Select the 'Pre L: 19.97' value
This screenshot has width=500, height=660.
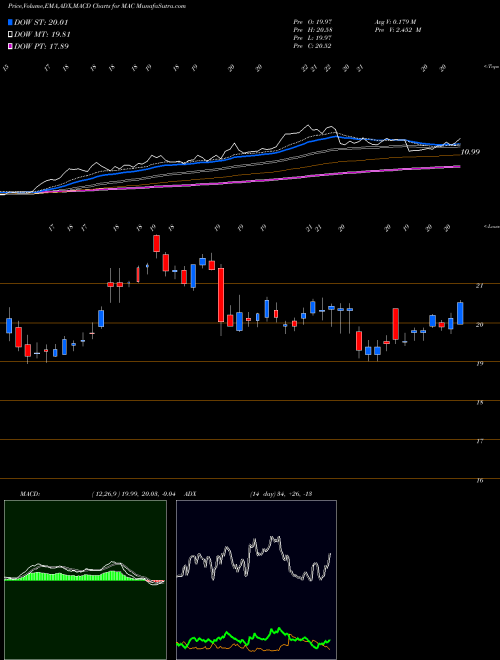(x=312, y=38)
